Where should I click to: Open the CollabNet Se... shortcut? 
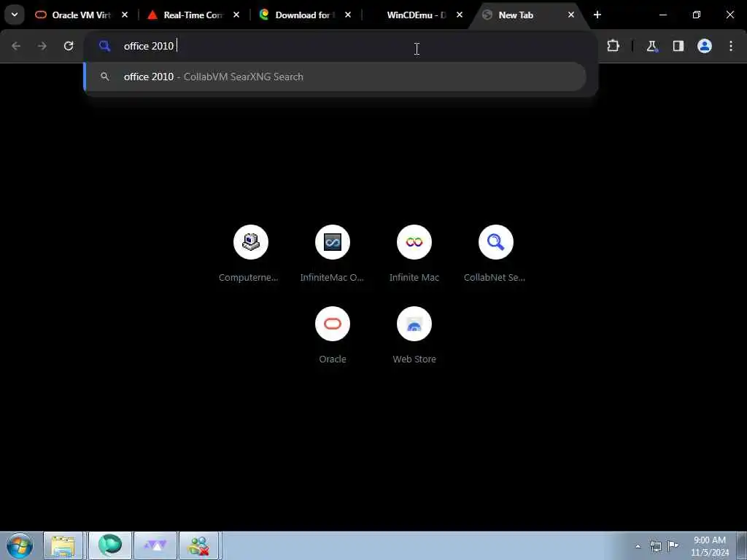pos(495,253)
